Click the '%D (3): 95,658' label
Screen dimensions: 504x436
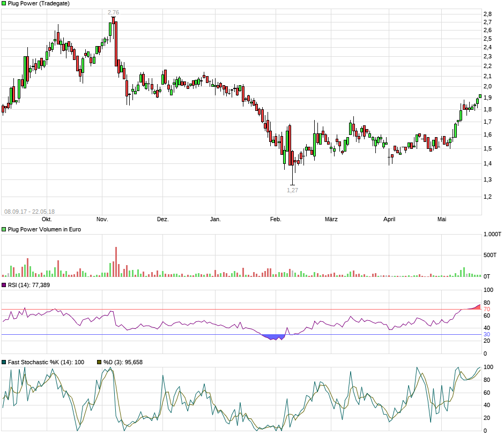tap(123, 362)
